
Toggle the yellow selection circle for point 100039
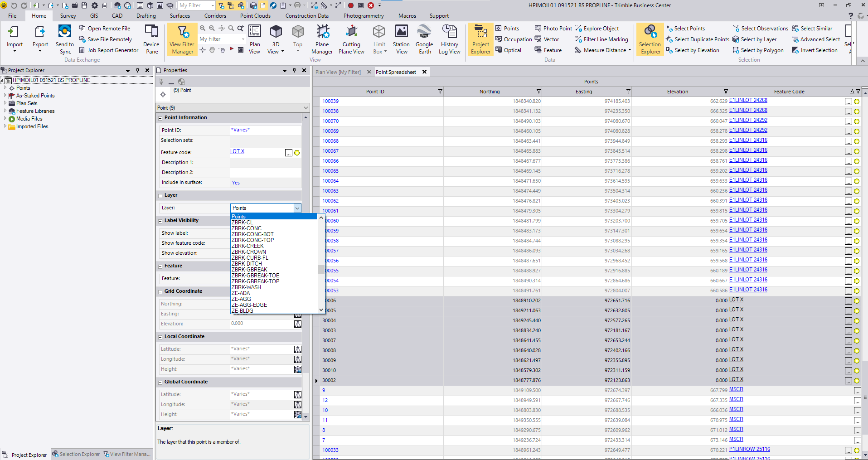pyautogui.click(x=856, y=102)
